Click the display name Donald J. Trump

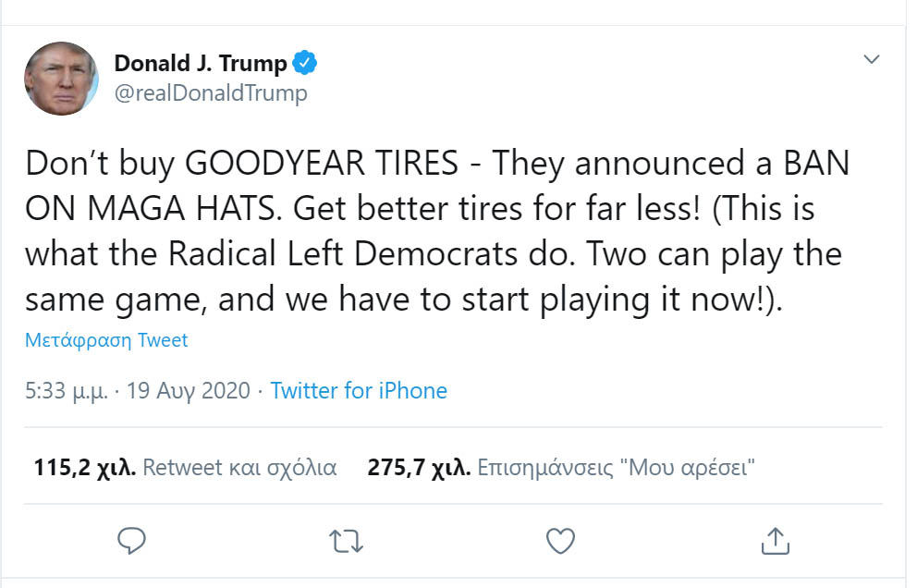click(x=200, y=63)
